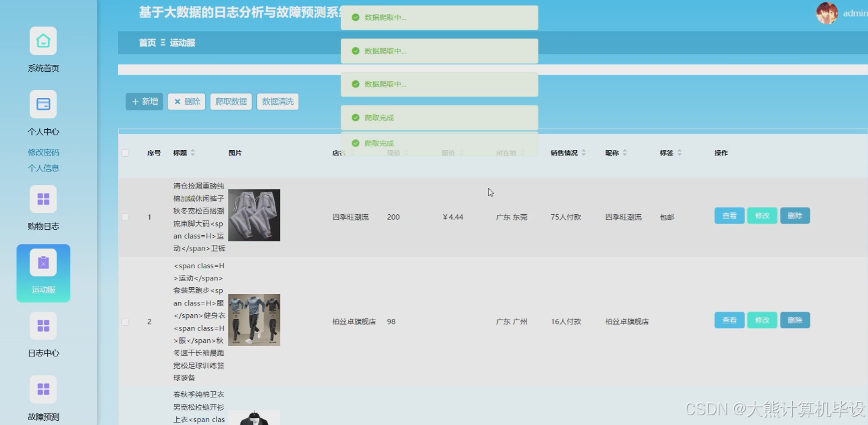The height and width of the screenshot is (425, 868).
Task: Click the third 数据爬取中 notification toast
Action: point(439,84)
